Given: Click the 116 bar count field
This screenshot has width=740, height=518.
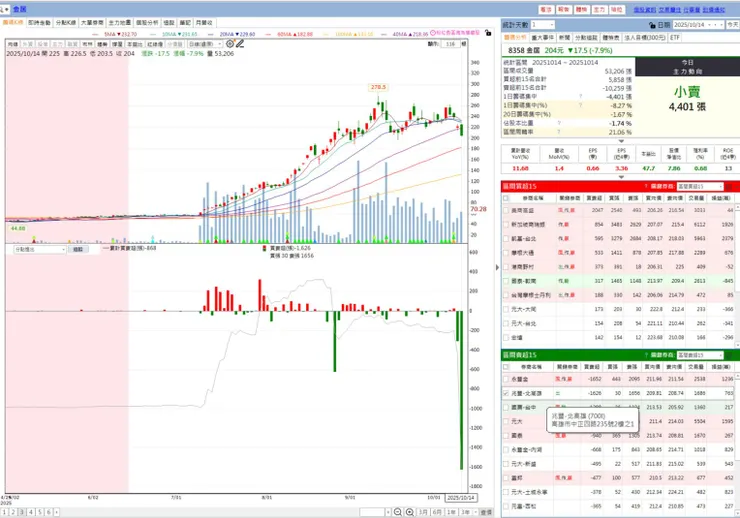Looking at the screenshot, I should [x=450, y=44].
